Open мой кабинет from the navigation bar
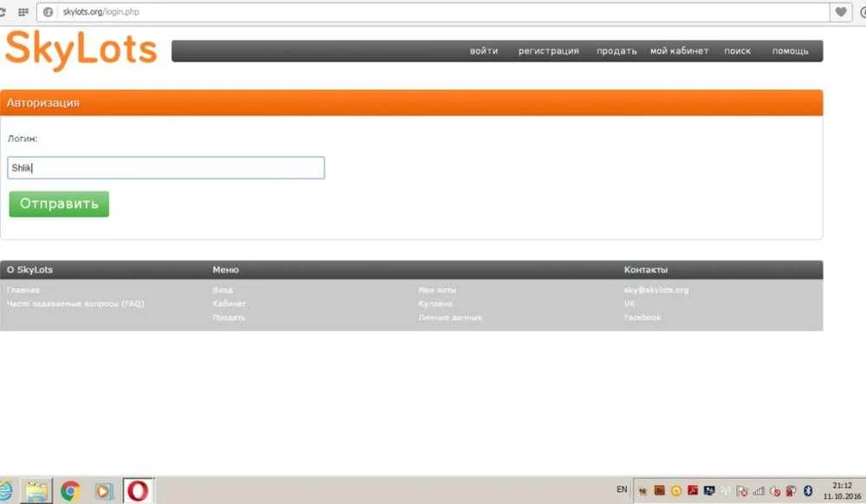The height and width of the screenshot is (504, 866). pyautogui.click(x=679, y=51)
